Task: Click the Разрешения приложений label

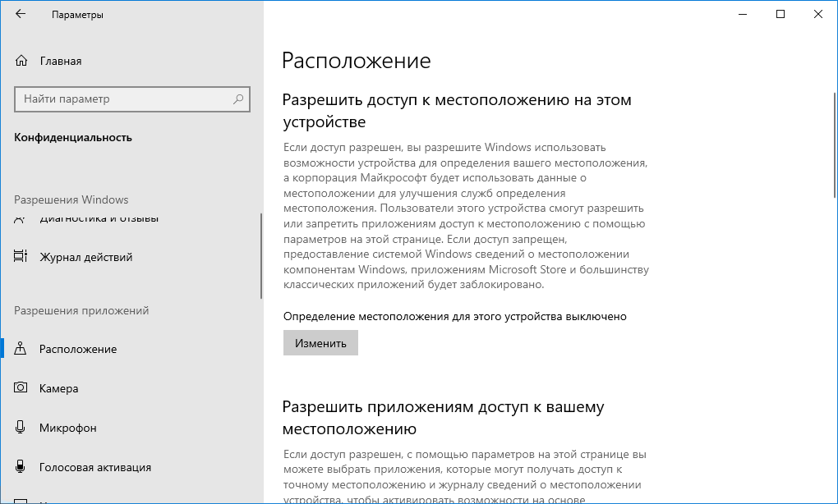Action: 81,311
